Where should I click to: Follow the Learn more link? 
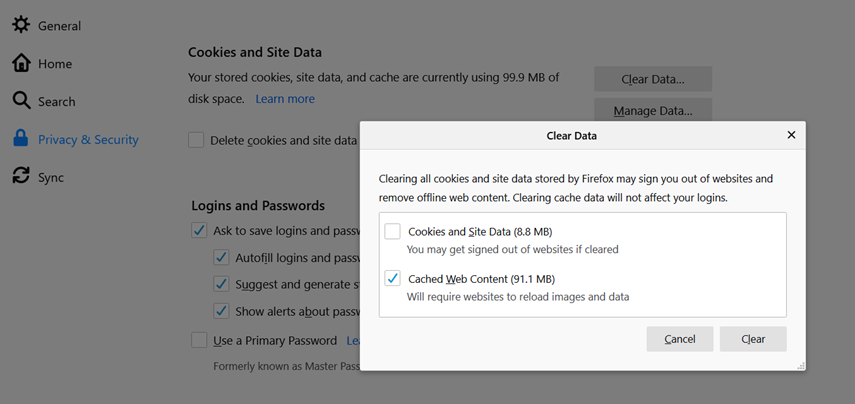coord(285,99)
